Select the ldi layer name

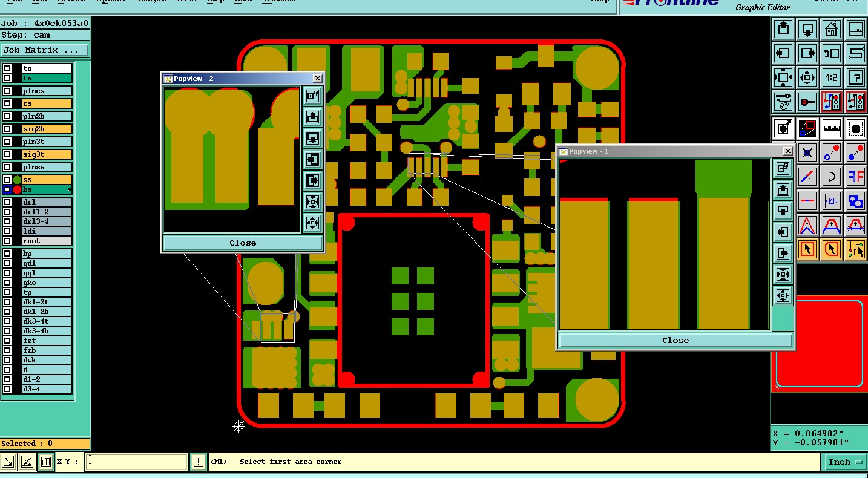coord(47,231)
